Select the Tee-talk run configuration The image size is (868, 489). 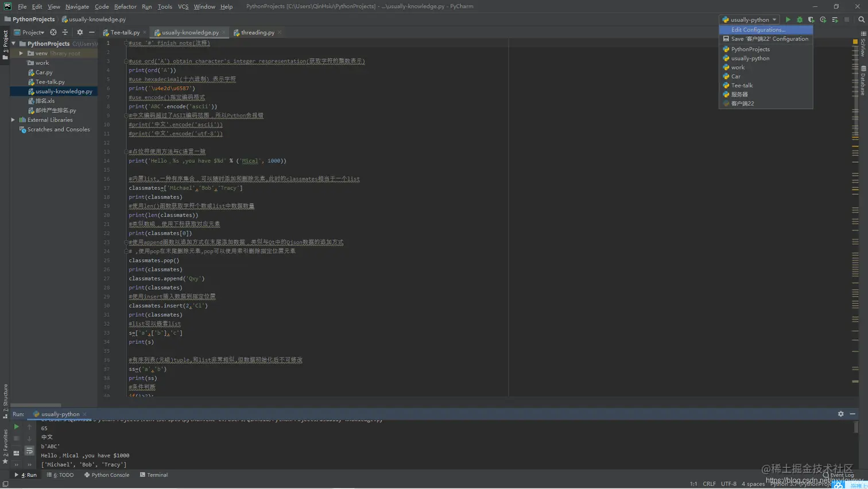[x=766, y=86]
